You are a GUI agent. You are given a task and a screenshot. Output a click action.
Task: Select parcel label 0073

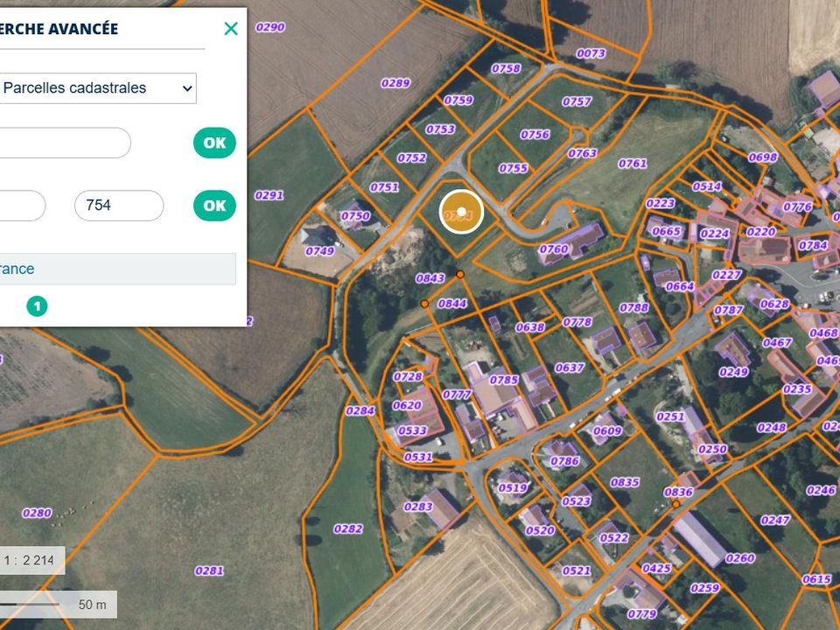pyautogui.click(x=591, y=53)
